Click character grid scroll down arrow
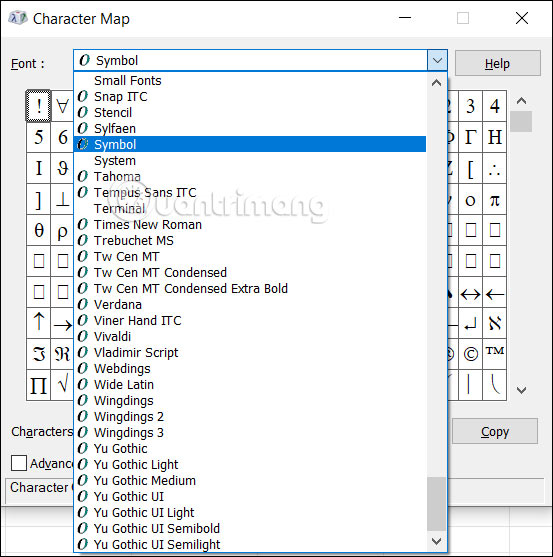This screenshot has height=557, width=553. (521, 390)
